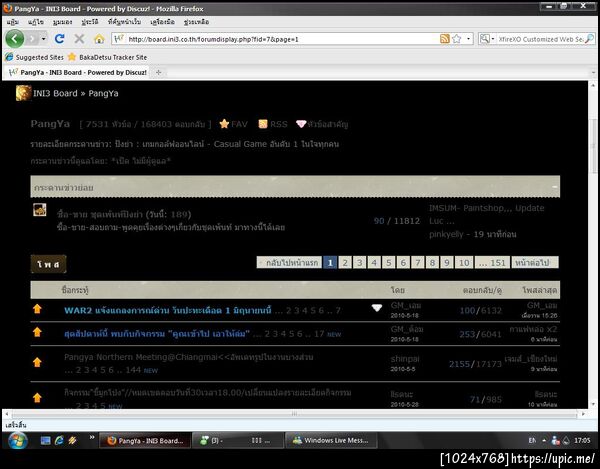Open a new tab with plus button
600x469 pixels.
click(x=158, y=72)
